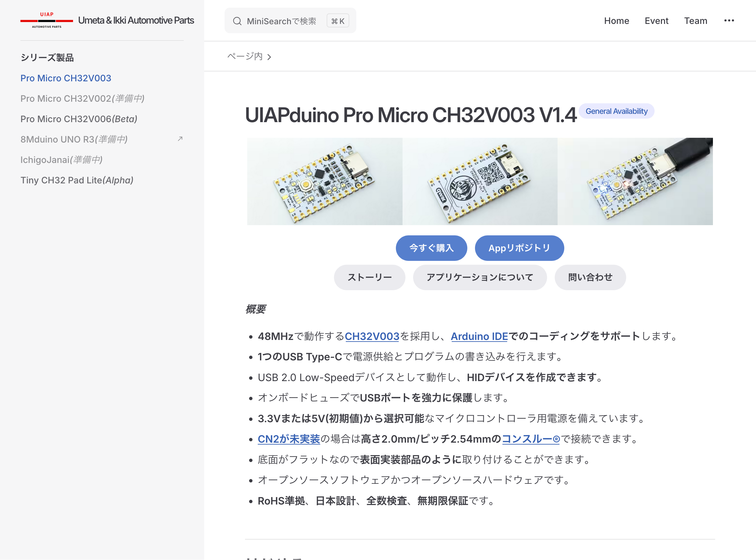
Task: Click the UIAP Automotive Parts logo
Action: pyautogui.click(x=47, y=20)
